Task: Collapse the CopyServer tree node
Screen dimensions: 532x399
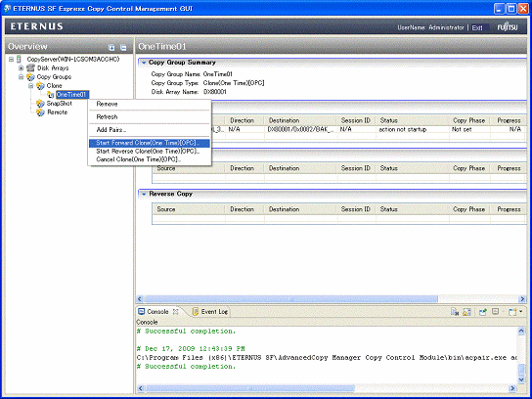Action: click(11, 59)
